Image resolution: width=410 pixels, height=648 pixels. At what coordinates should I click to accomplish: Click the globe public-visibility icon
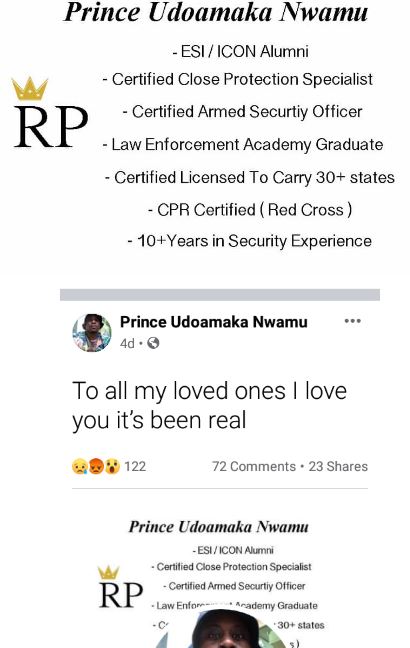click(x=153, y=343)
